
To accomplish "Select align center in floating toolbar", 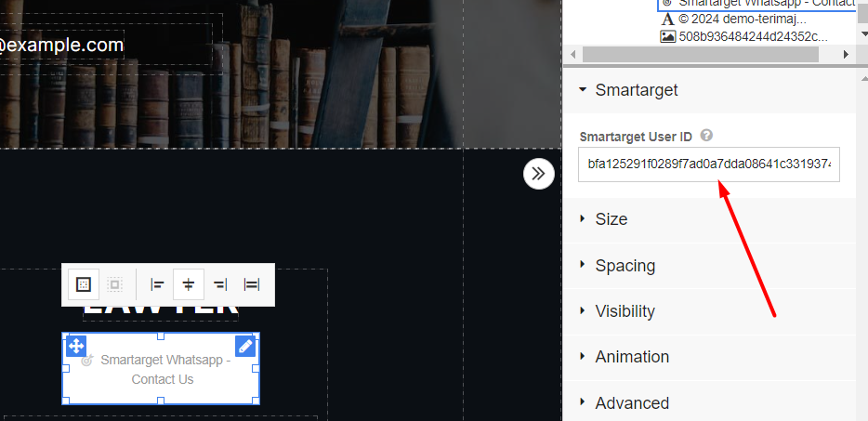I will 189,285.
